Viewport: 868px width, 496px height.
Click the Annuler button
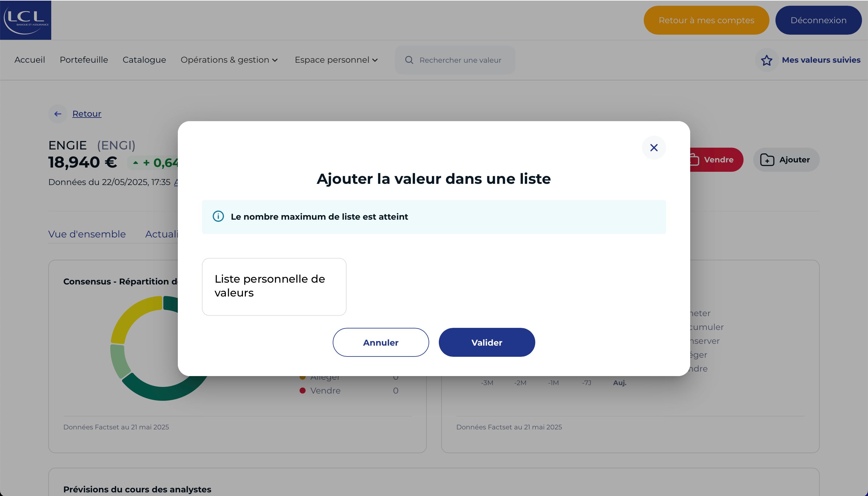pyautogui.click(x=381, y=342)
